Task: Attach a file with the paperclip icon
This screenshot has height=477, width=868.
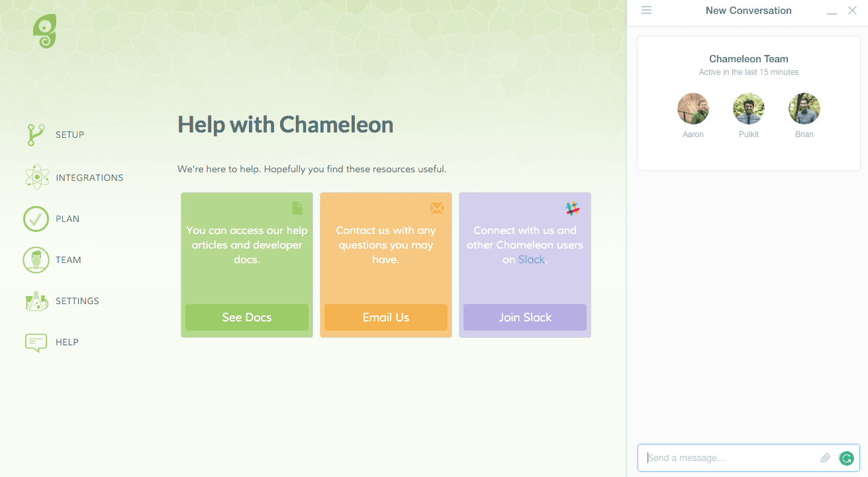Action: click(825, 458)
